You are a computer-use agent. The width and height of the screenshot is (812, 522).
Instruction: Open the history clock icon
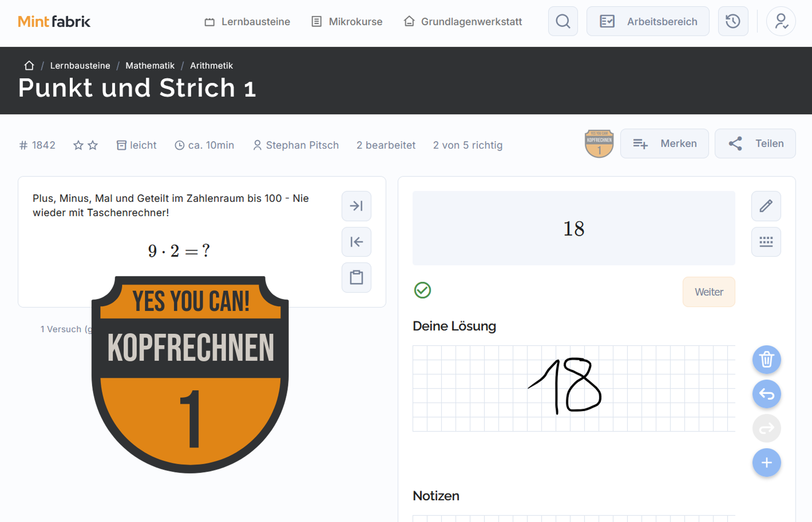[733, 21]
